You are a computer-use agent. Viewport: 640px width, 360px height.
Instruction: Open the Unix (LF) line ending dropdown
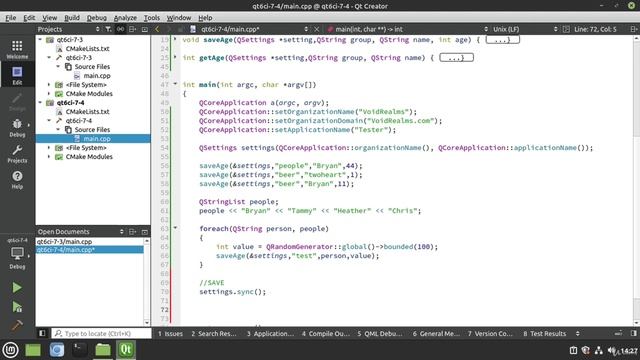point(524,29)
